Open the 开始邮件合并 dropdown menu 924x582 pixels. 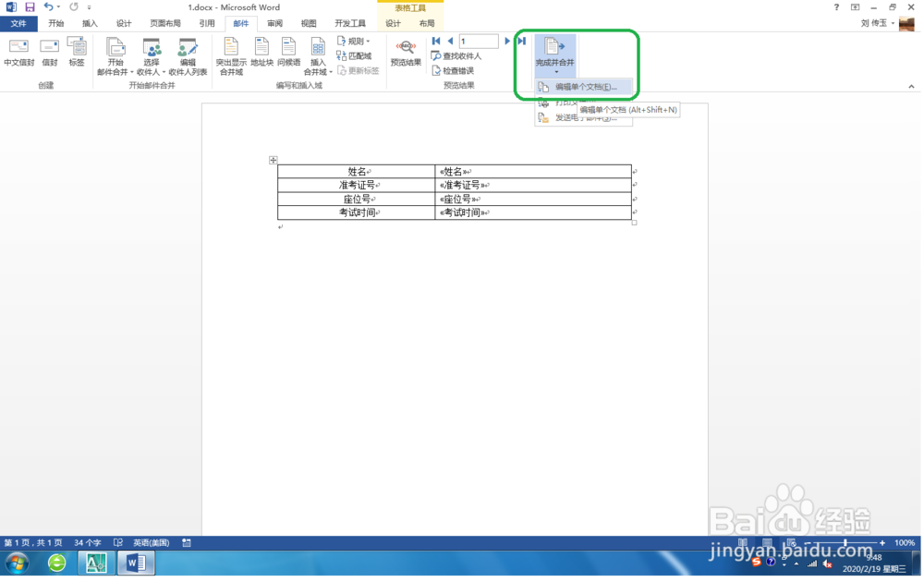coord(116,57)
